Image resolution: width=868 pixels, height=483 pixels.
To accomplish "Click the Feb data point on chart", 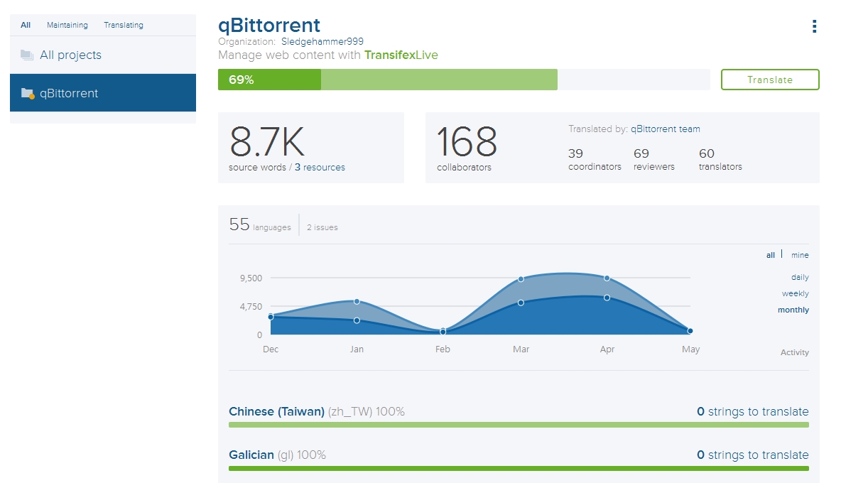I will click(x=443, y=332).
